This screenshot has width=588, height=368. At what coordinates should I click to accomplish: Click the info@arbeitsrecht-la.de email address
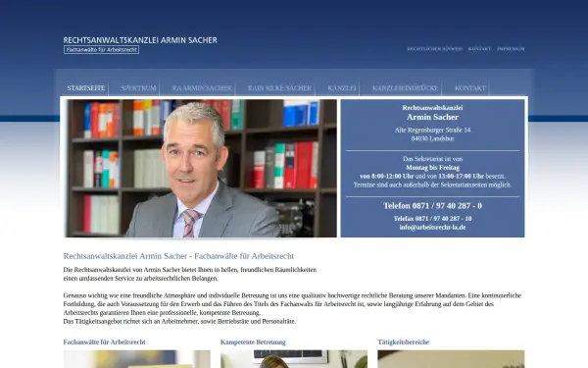pos(432,228)
